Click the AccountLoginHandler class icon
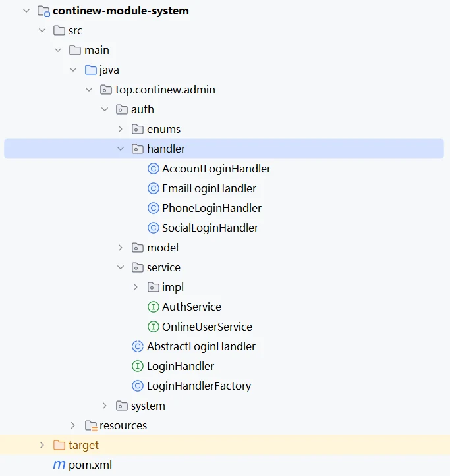Image resolution: width=450 pixels, height=476 pixels. [153, 169]
